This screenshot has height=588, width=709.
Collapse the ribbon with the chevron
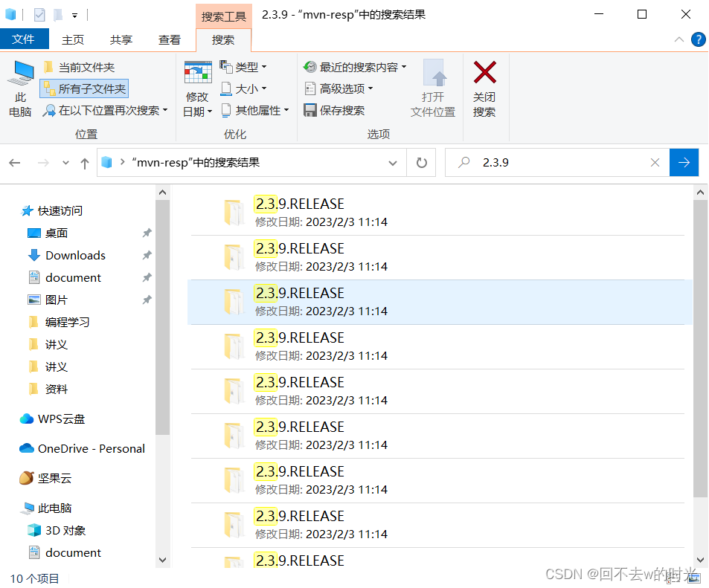678,40
